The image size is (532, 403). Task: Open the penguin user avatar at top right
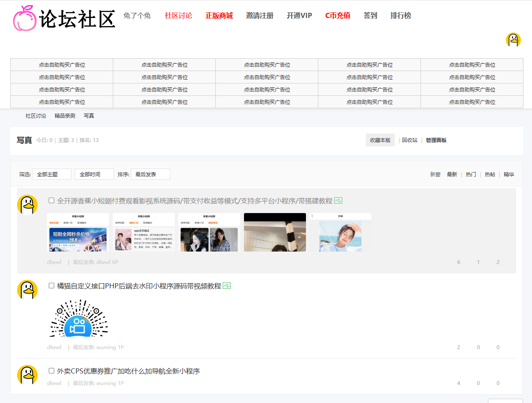(513, 40)
